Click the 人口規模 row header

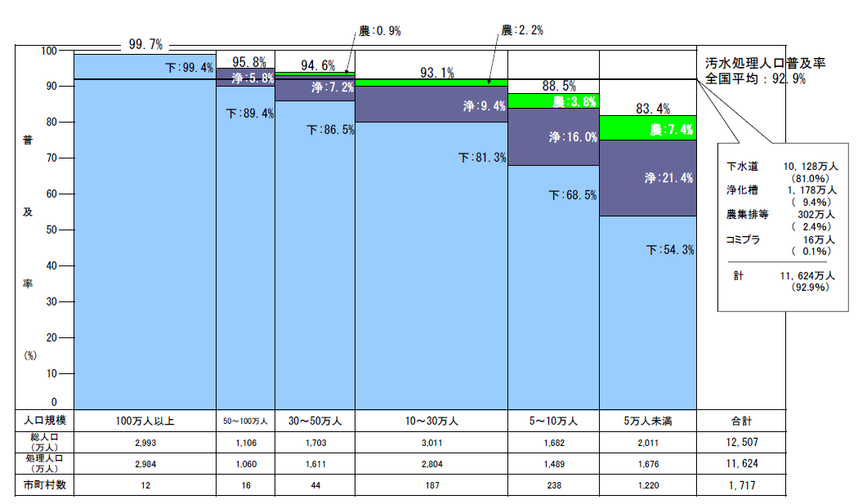pyautogui.click(x=45, y=421)
